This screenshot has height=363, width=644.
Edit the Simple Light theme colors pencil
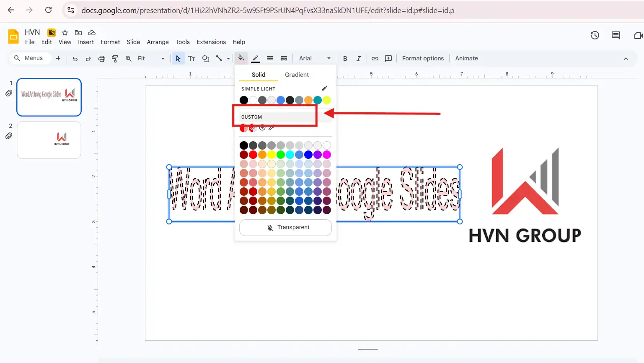coord(324,88)
